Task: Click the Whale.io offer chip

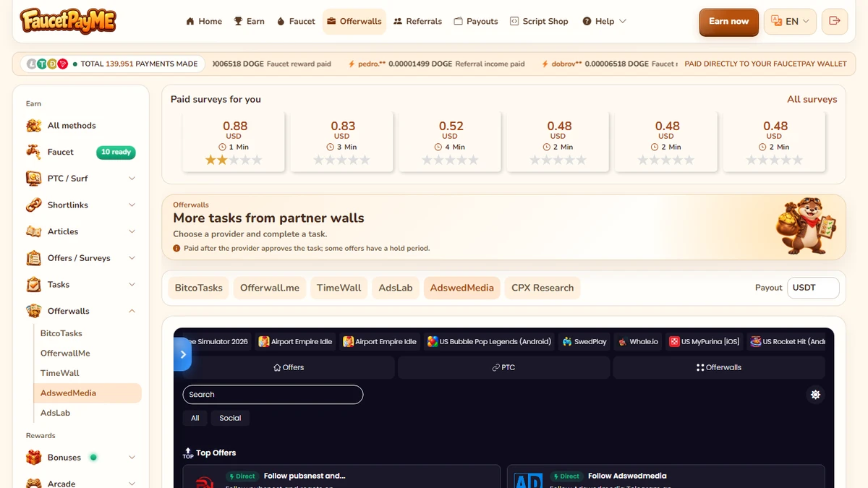Action: coord(637,341)
